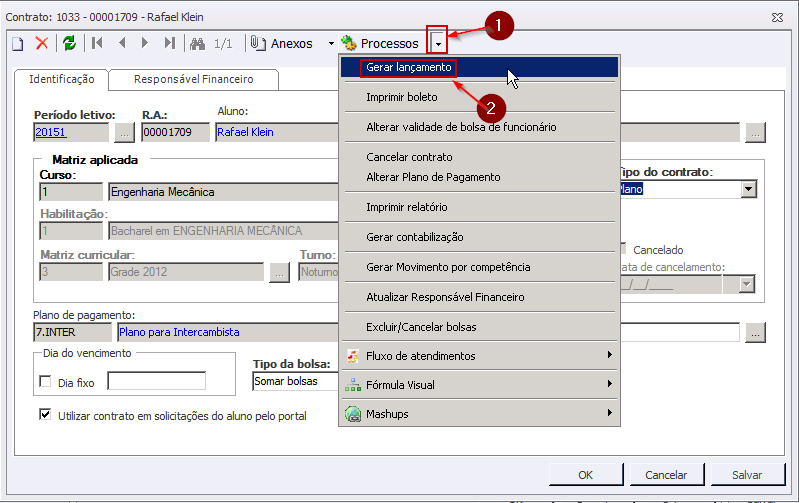Switch to Responsável Financeiro tab
The width and height of the screenshot is (799, 503).
tap(193, 79)
